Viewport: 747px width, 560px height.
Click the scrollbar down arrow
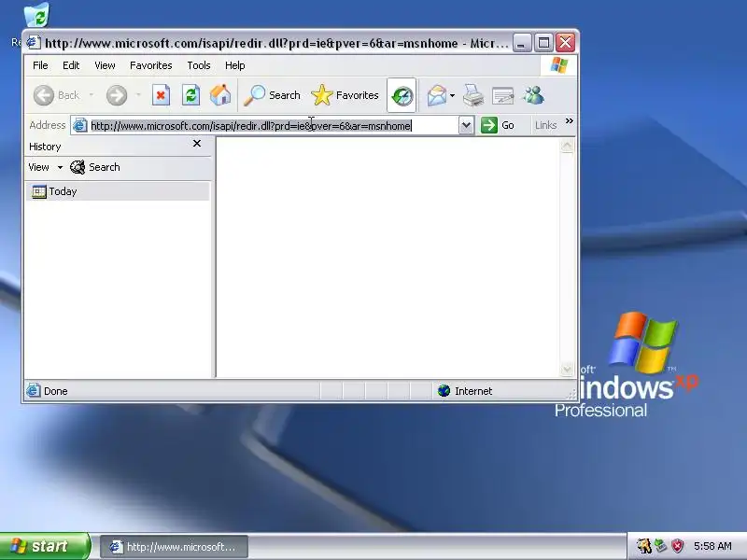(x=567, y=369)
